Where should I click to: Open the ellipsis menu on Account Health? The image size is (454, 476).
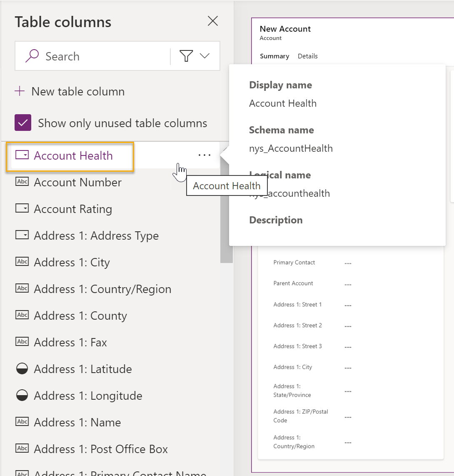204,155
